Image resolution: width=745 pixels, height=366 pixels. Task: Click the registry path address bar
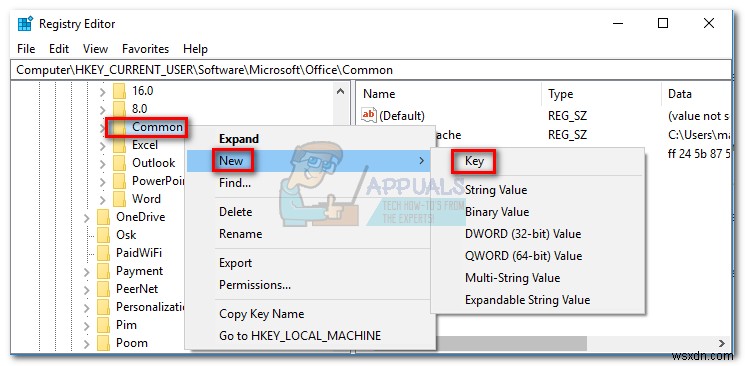point(371,70)
